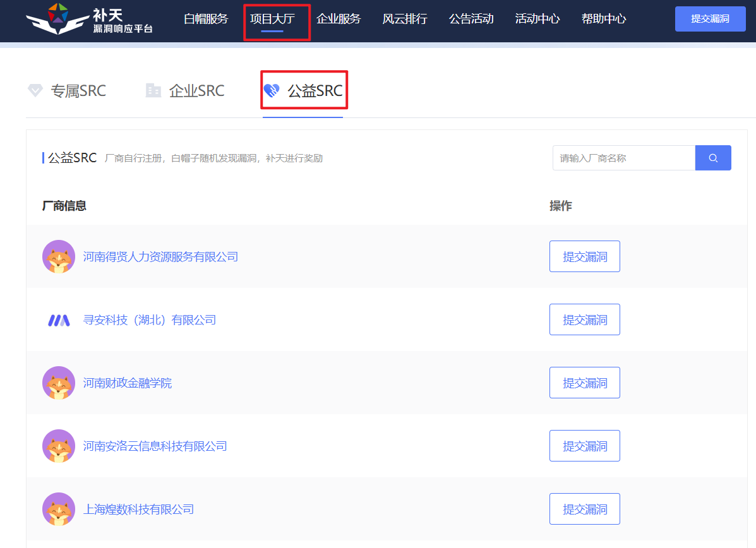Open the 上海煌数科技有限公司 vendor link

138,509
